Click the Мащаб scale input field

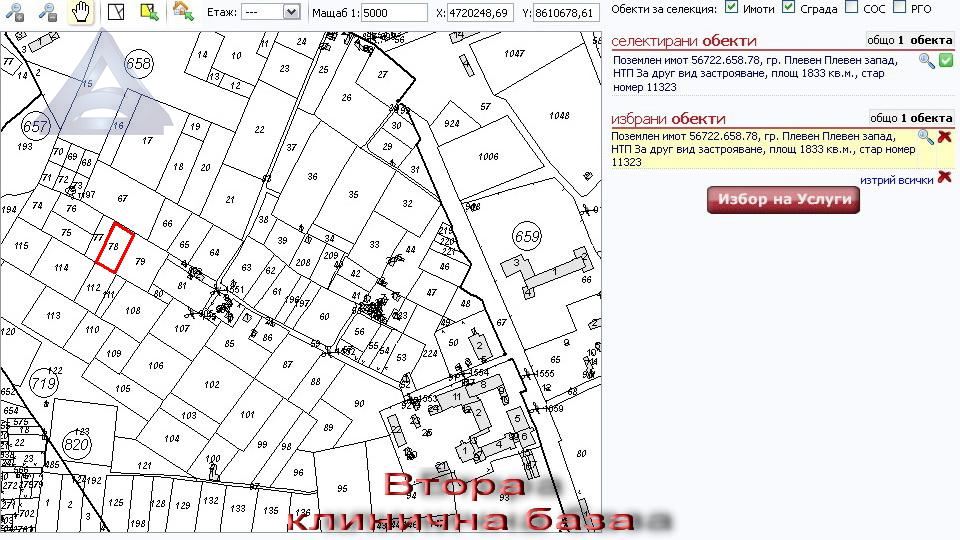coord(393,13)
